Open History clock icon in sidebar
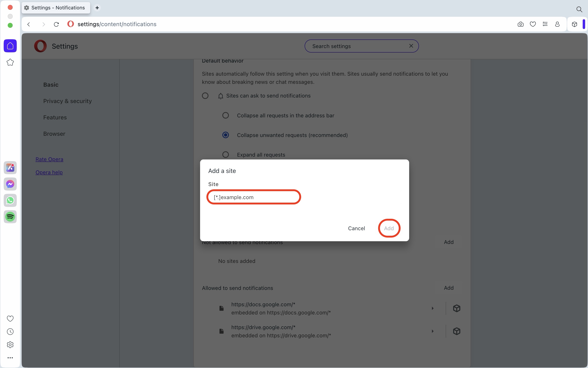Image resolution: width=588 pixels, height=368 pixels. point(10,331)
